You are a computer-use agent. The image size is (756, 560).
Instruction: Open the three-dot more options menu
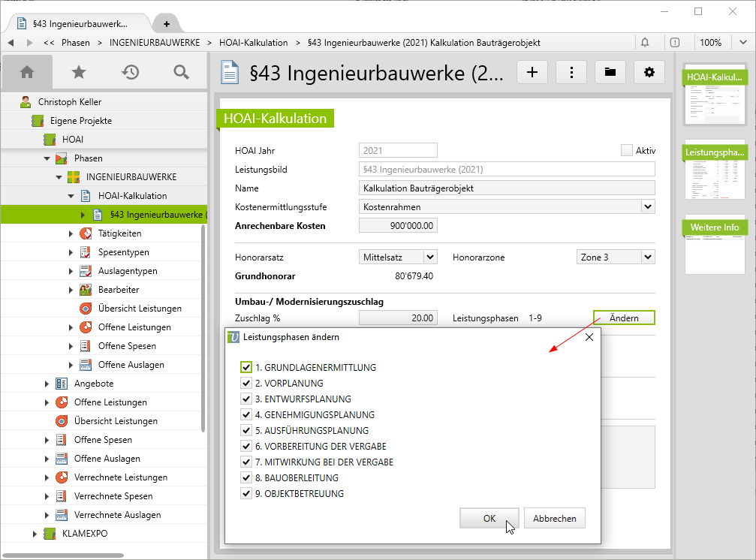coord(571,72)
